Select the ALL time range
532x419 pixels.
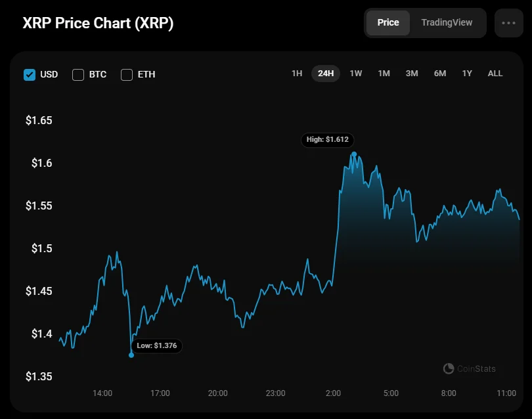point(495,74)
